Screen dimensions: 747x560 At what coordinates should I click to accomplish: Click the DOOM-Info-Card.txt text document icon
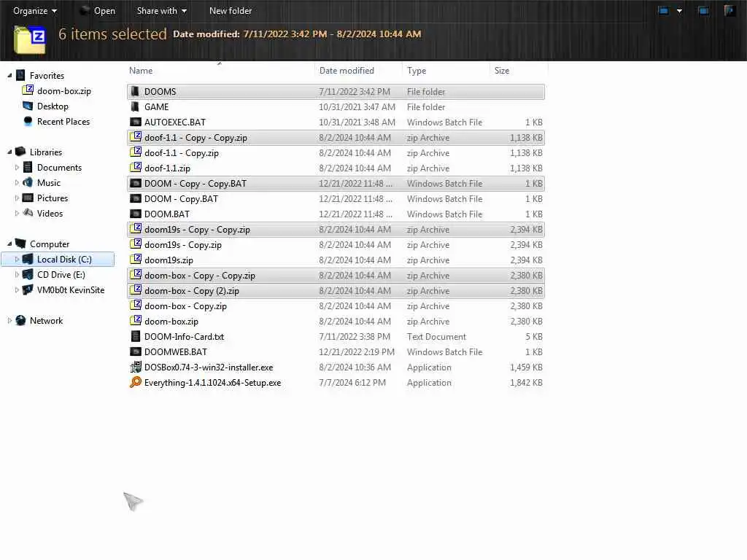click(x=135, y=336)
